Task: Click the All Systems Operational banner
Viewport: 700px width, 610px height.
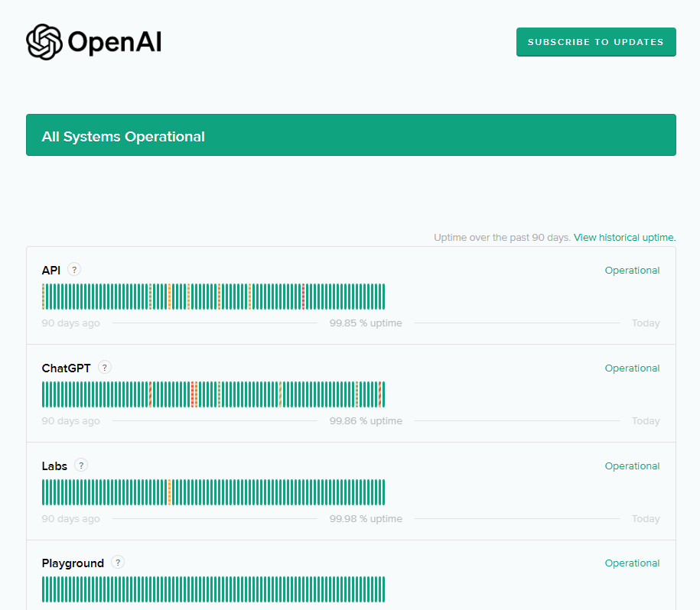Action: (x=351, y=135)
